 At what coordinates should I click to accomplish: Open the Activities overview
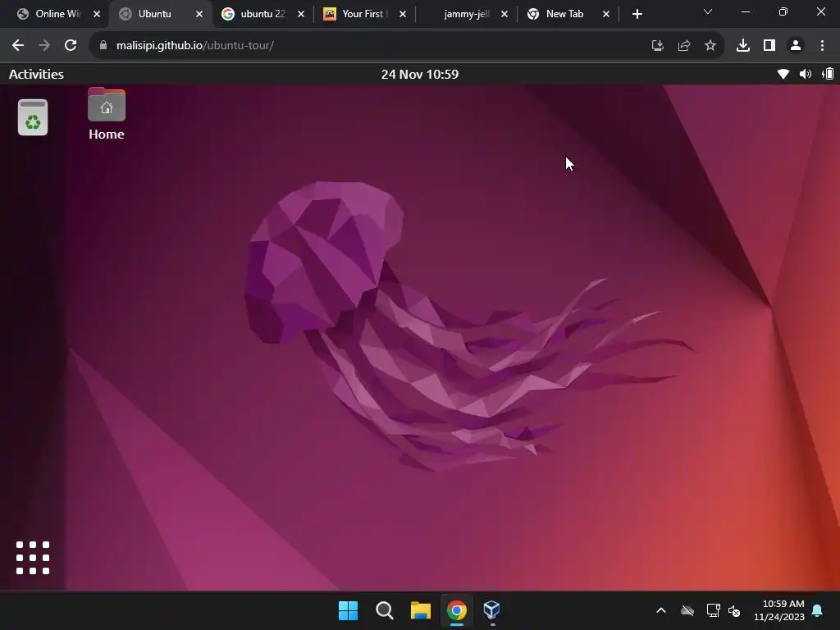point(36,74)
